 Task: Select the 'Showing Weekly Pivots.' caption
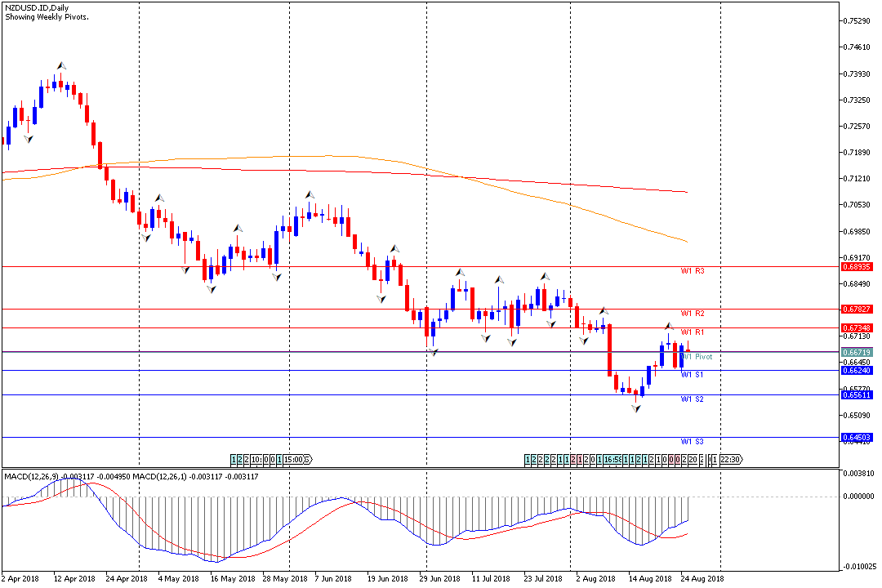47,17
